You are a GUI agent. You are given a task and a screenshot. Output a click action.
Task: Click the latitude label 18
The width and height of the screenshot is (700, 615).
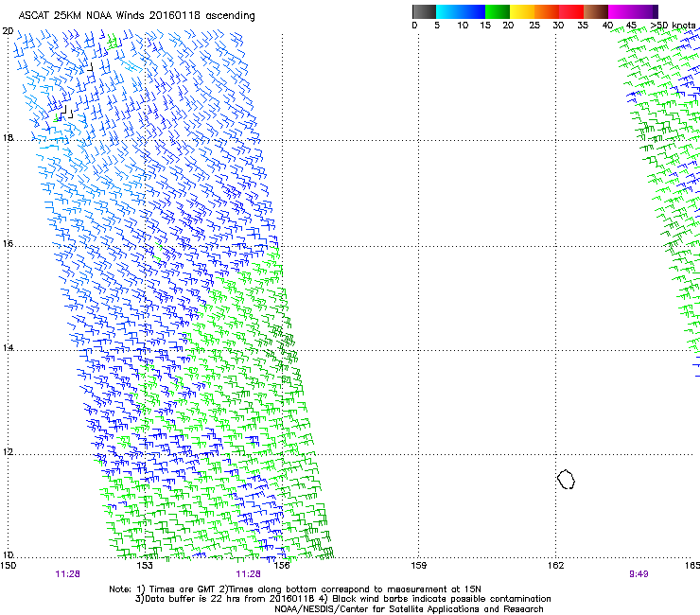pos(8,138)
